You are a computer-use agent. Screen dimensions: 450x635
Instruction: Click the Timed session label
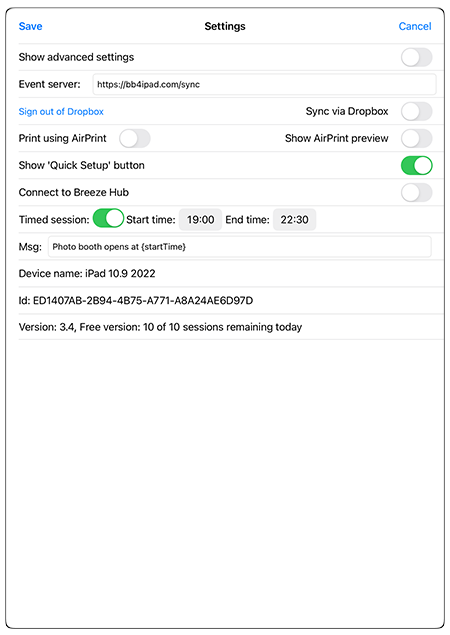coord(54,219)
